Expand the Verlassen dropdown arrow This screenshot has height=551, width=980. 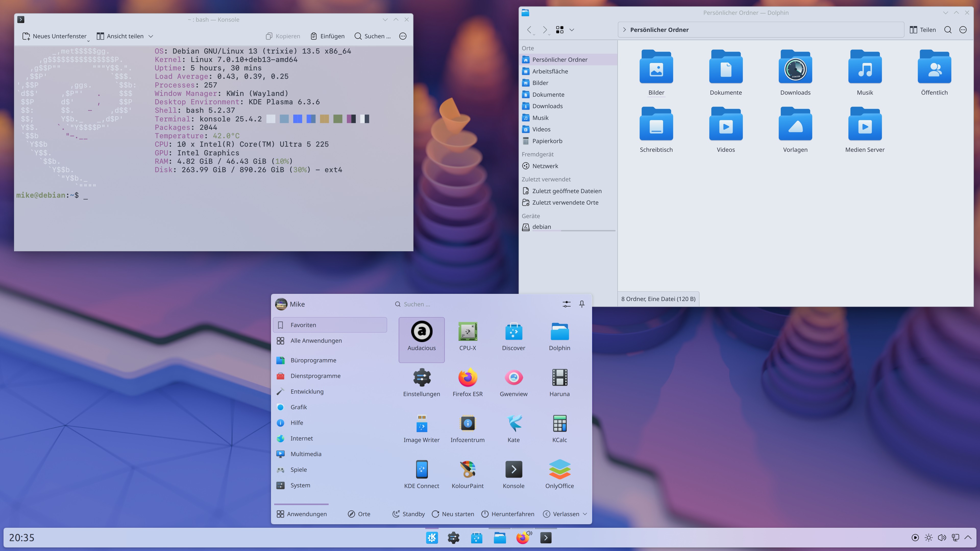click(x=585, y=514)
